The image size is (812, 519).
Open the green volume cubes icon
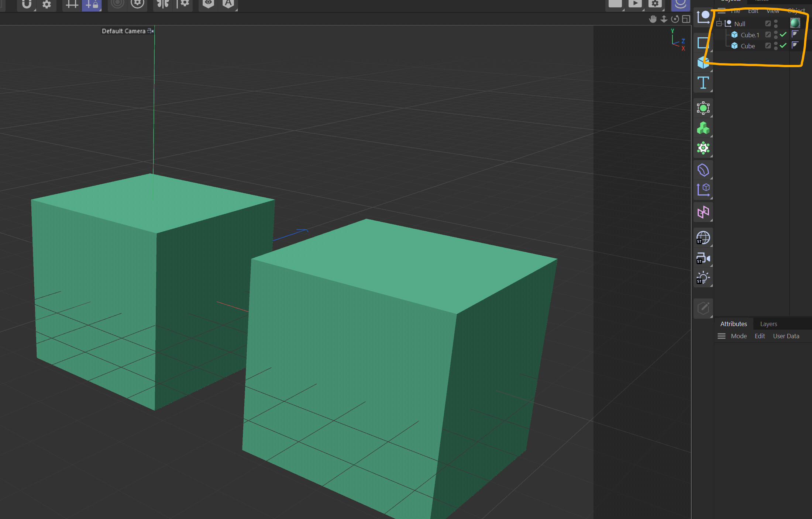(703, 128)
